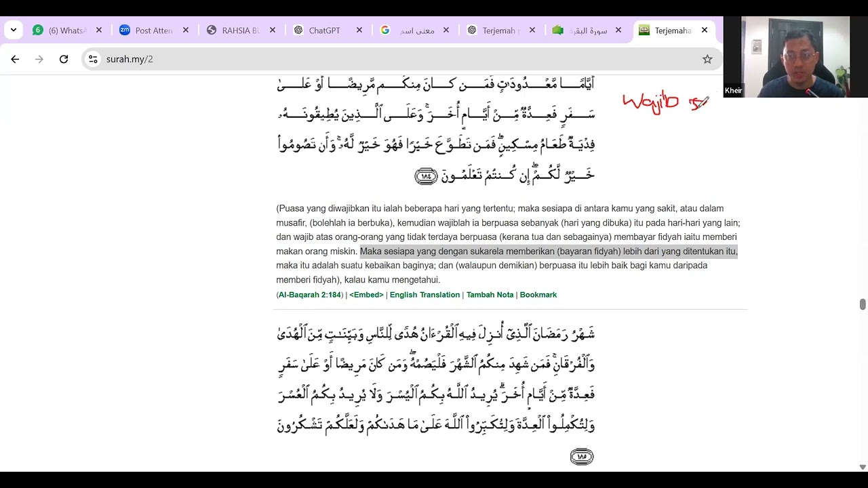Reload the surah.my page
The height and width of the screenshot is (488, 868).
pyautogui.click(x=64, y=59)
